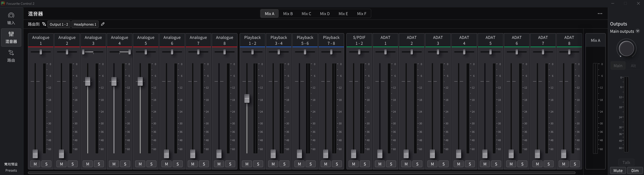Viewport: 644px width, 175px height.
Task: Mute the Analogue 3 channel
Action: pos(87,164)
